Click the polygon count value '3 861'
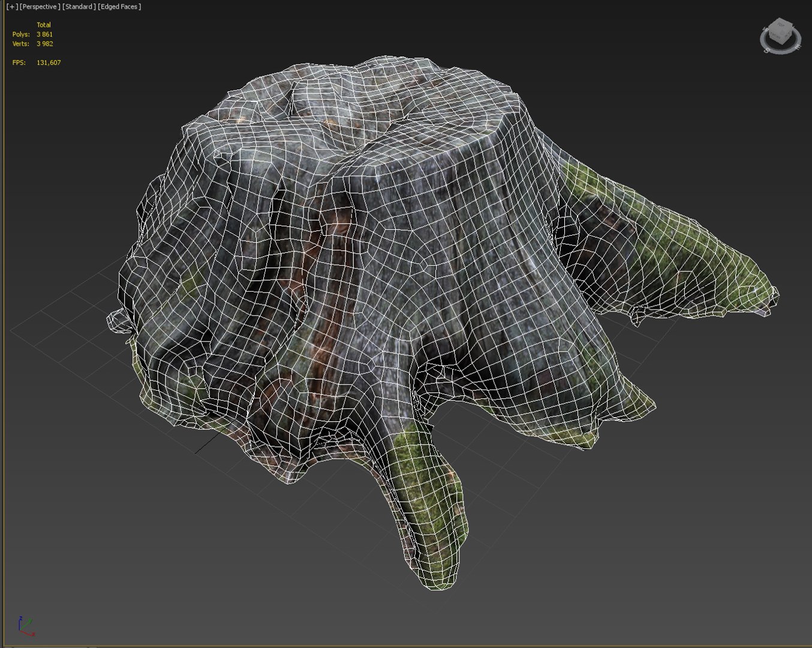The height and width of the screenshot is (648, 812). click(x=45, y=34)
